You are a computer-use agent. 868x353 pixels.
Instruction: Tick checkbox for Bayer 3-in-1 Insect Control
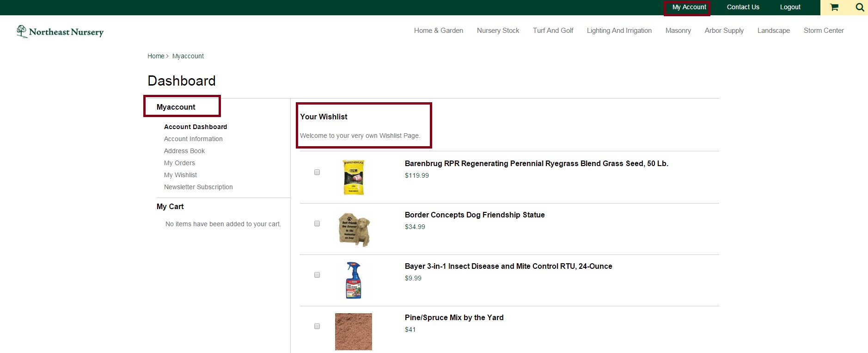click(317, 275)
